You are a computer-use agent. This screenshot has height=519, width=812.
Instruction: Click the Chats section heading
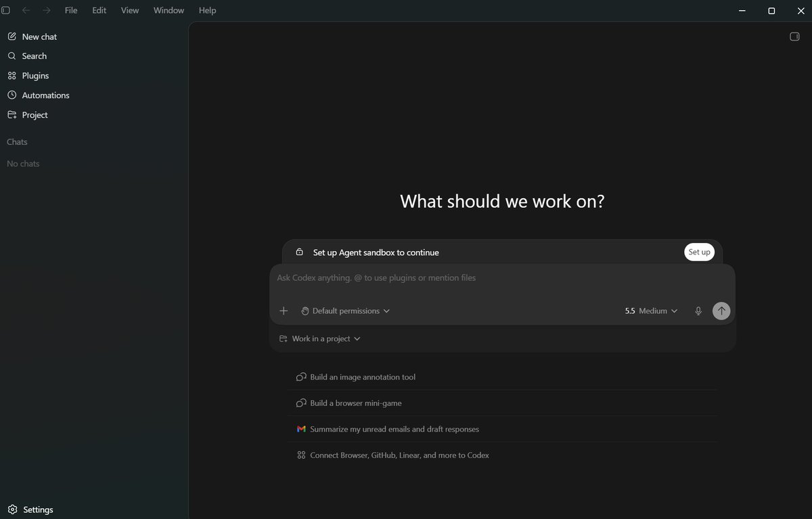point(17,142)
